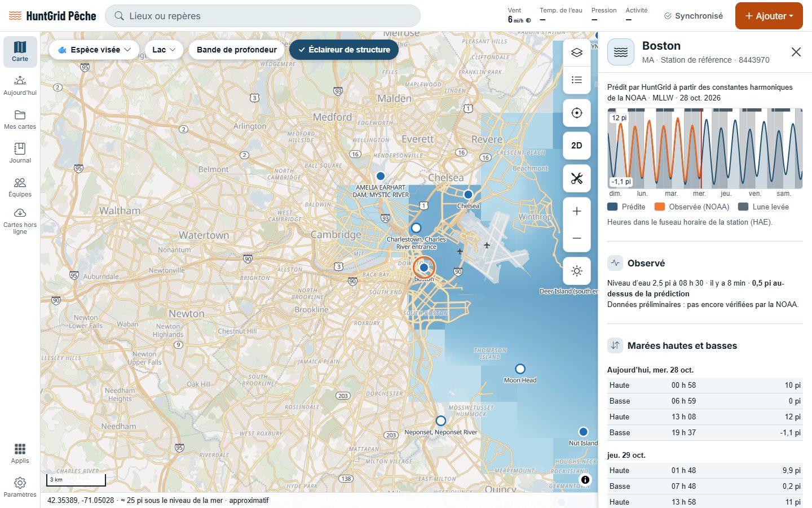Center map on my location
The image size is (812, 508).
point(576,113)
